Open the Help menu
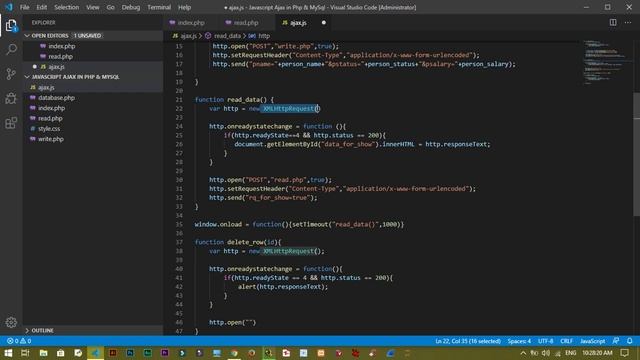 184,7
